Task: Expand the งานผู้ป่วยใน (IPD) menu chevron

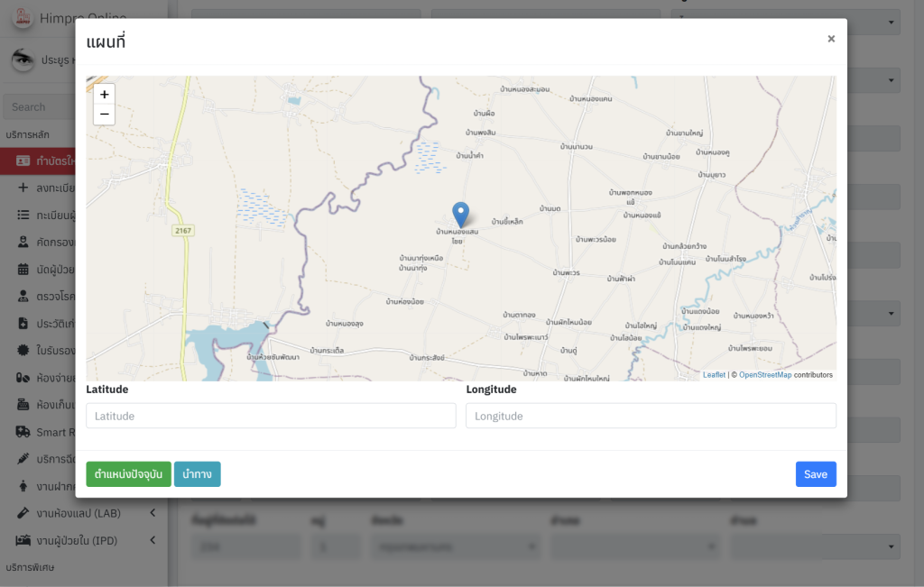Action: 152,540
